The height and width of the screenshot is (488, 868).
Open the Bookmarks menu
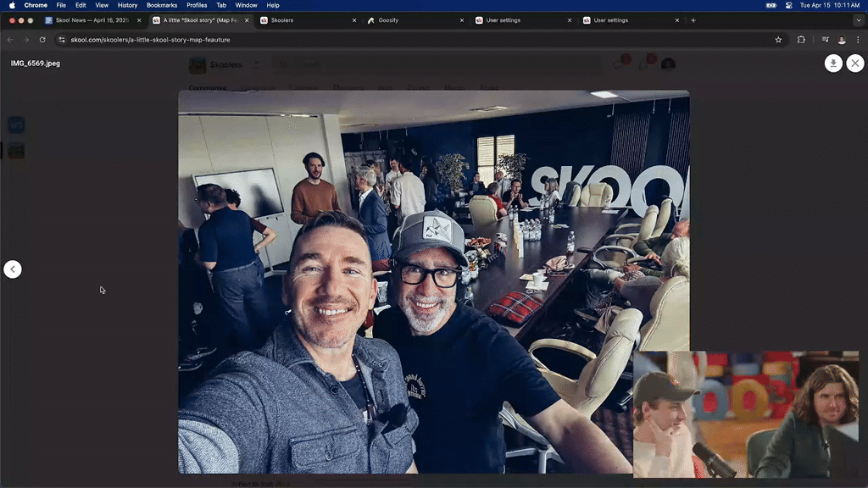(x=162, y=5)
